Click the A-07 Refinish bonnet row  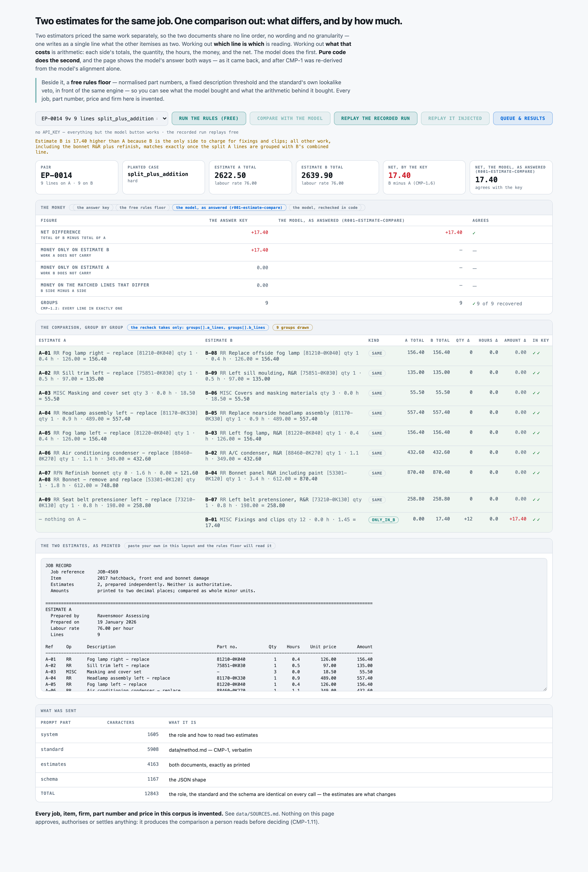[x=119, y=473]
